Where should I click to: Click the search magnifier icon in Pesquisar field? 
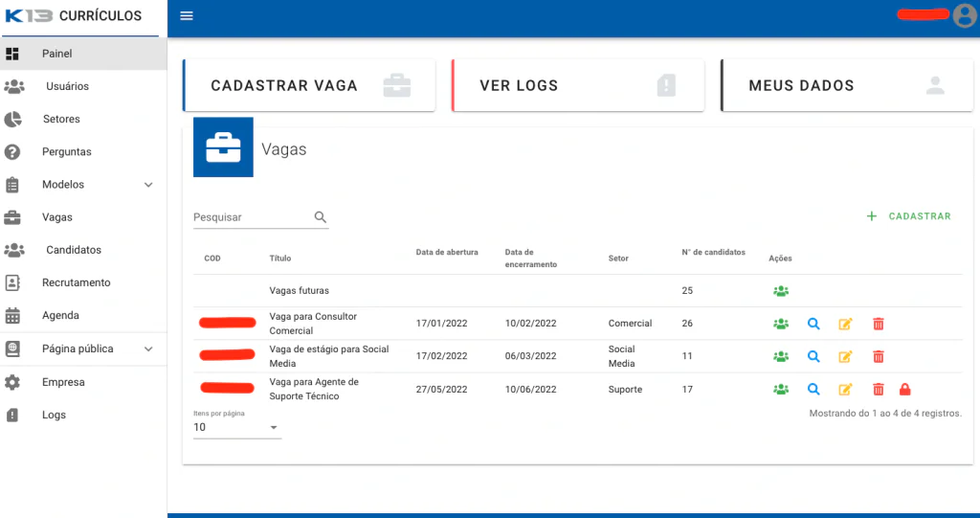[x=320, y=217]
